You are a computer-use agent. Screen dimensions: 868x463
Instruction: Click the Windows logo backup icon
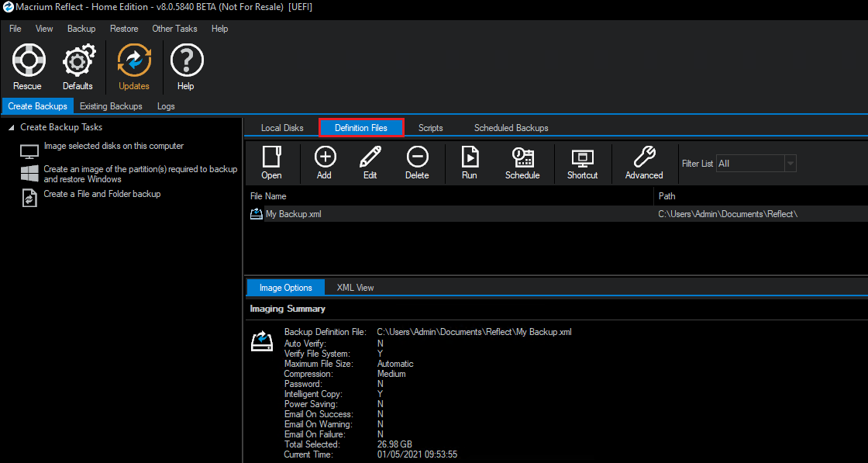(x=29, y=173)
